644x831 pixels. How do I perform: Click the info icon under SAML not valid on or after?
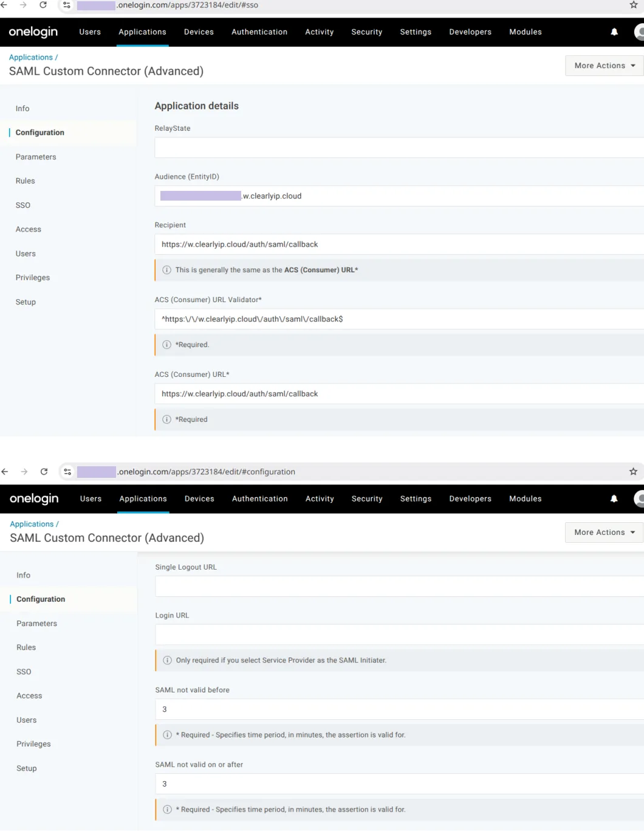(167, 810)
